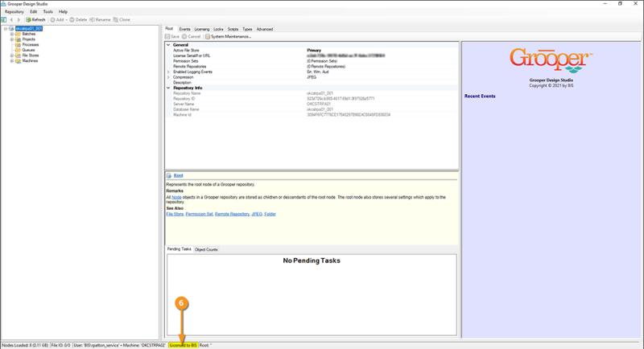The width and height of the screenshot is (644, 349).
Task: Open the Tools menu
Action: click(x=48, y=11)
